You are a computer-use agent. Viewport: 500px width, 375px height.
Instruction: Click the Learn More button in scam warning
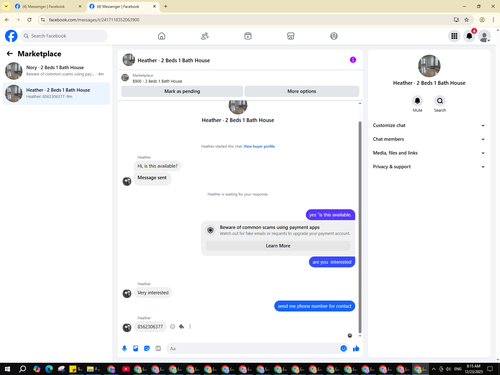pyautogui.click(x=278, y=246)
